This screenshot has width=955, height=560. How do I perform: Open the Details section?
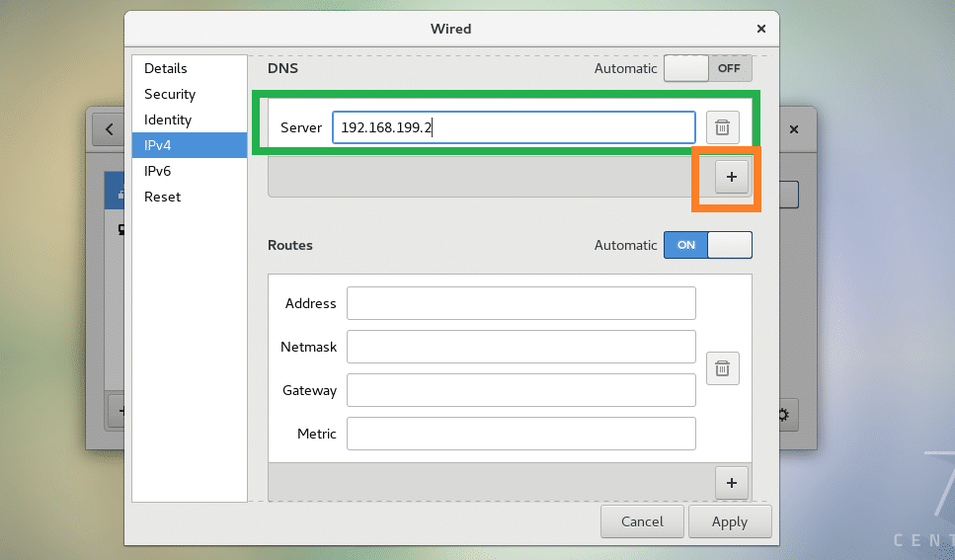point(166,68)
